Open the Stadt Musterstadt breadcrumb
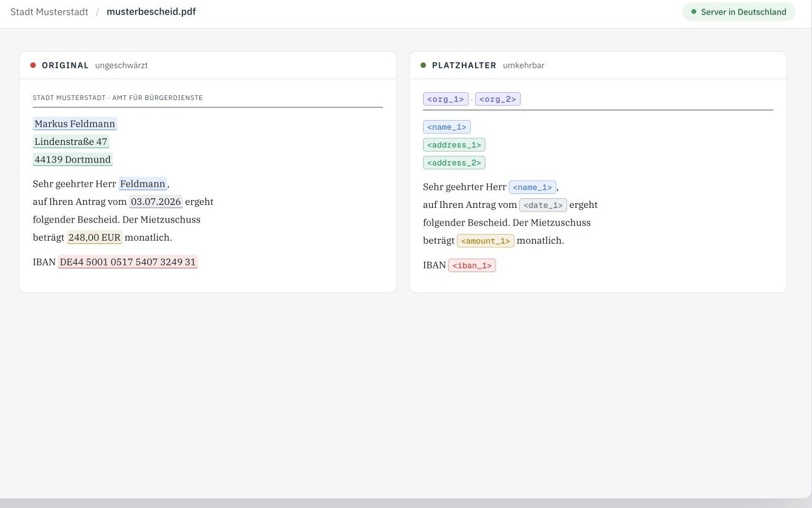 [49, 12]
